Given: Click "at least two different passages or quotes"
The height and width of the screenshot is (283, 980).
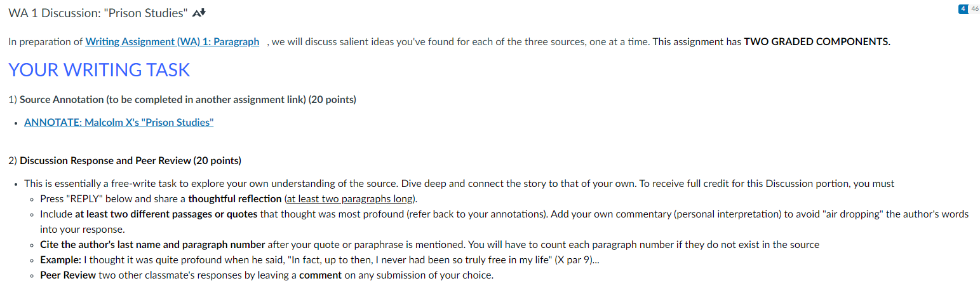Looking at the screenshot, I should 166,214.
